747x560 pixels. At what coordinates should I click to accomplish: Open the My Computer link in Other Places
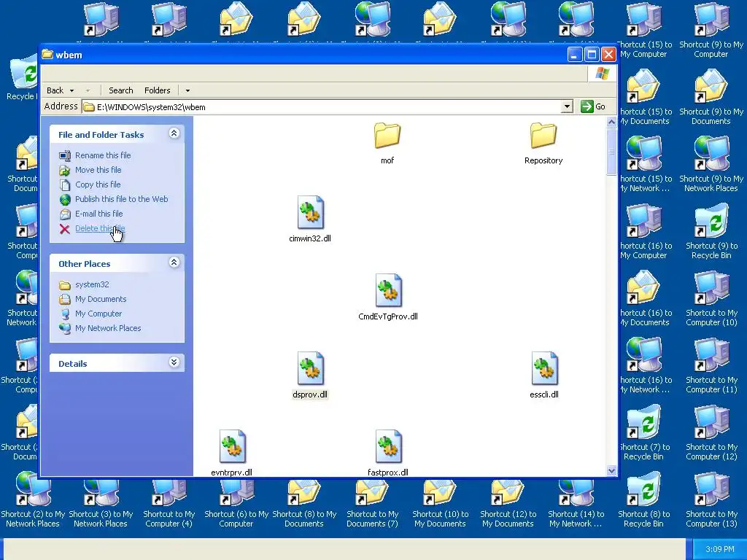pos(98,314)
